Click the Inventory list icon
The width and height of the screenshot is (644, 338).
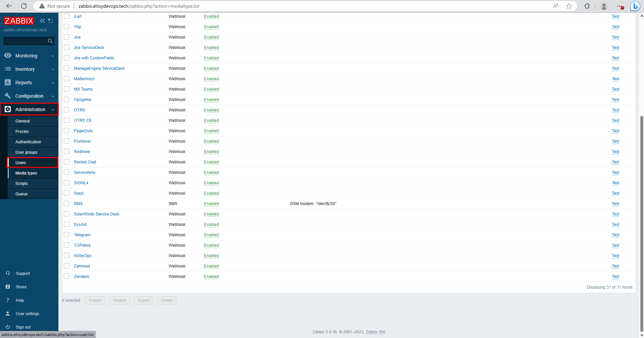(x=8, y=69)
